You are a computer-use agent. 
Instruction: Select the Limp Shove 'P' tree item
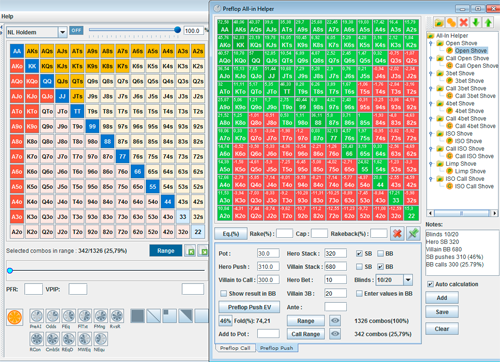pyautogui.click(x=466, y=171)
